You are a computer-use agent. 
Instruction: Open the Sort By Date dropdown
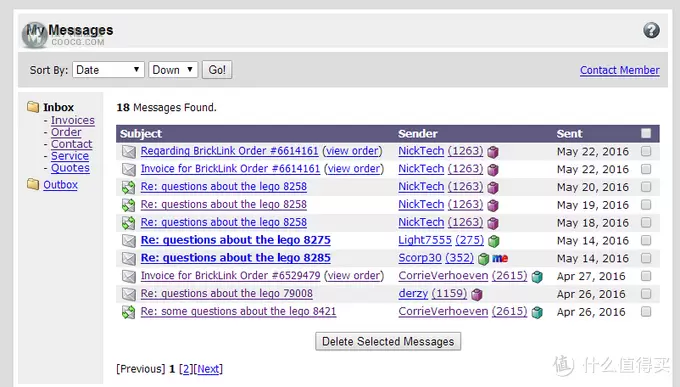click(x=108, y=70)
